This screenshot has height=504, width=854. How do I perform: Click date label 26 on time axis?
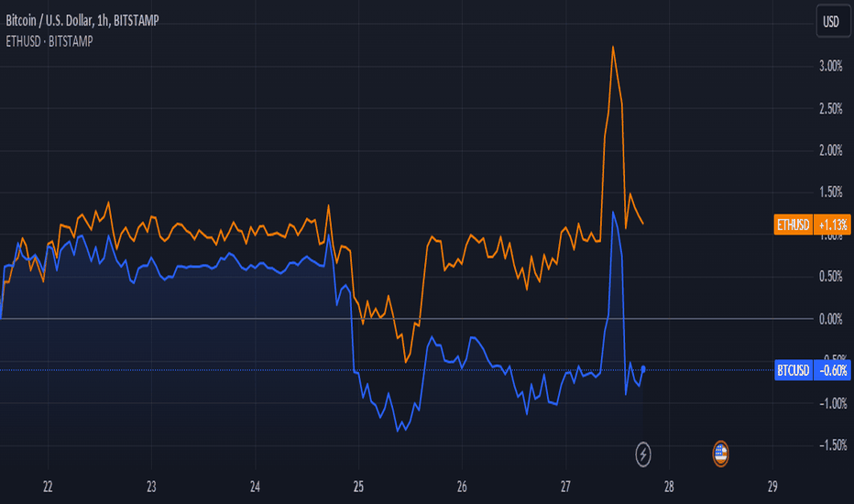coord(462,488)
